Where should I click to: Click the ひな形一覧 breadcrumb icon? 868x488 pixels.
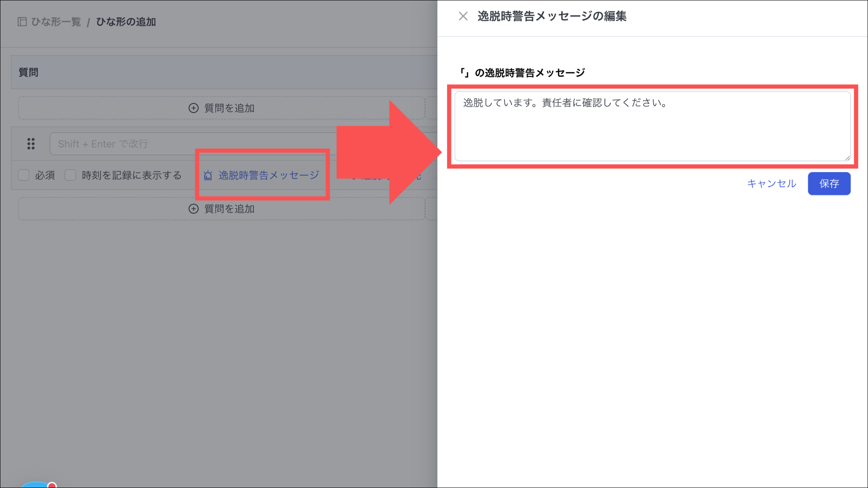(22, 22)
